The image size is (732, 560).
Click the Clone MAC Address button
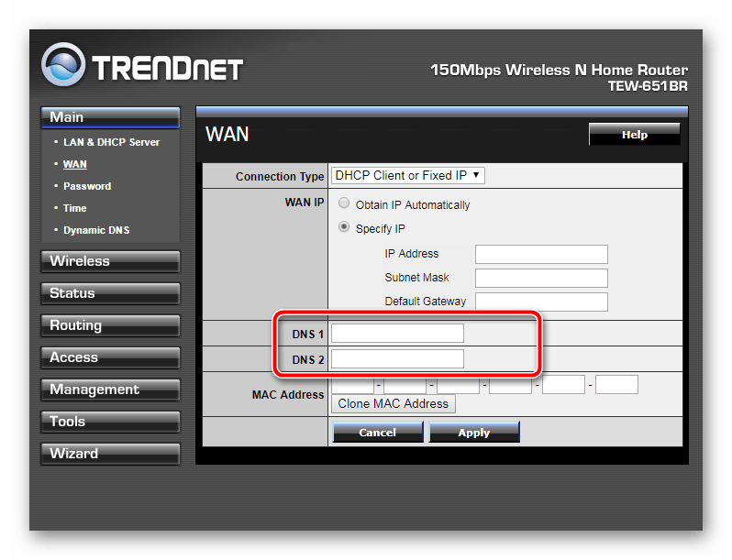click(394, 404)
